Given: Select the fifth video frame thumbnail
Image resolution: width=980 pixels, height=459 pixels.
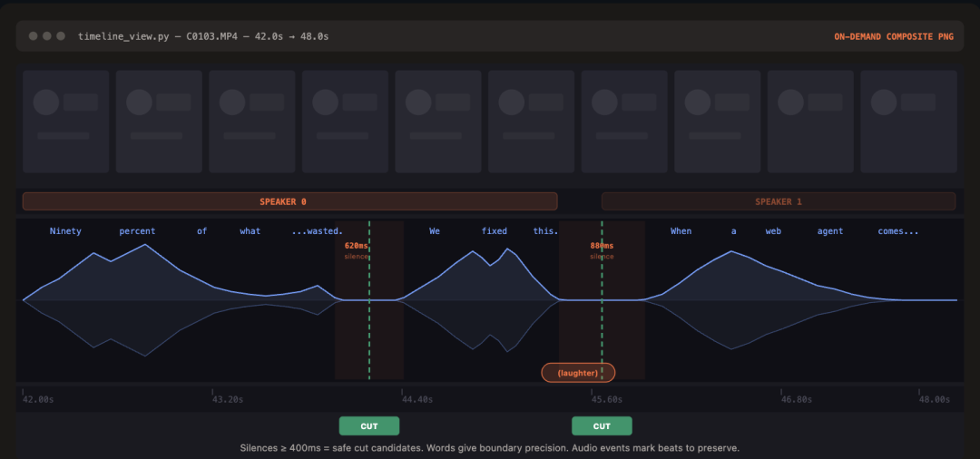Looking at the screenshot, I should [438, 122].
